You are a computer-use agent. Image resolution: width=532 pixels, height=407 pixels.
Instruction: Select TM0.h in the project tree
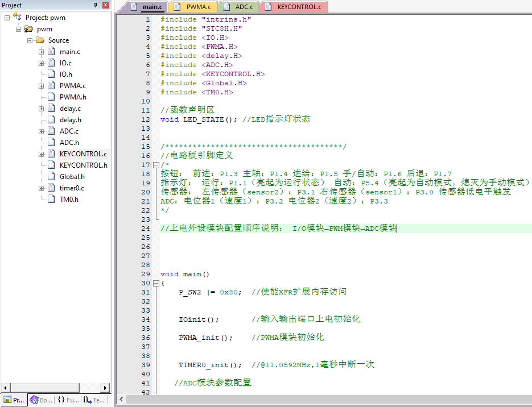(69, 200)
